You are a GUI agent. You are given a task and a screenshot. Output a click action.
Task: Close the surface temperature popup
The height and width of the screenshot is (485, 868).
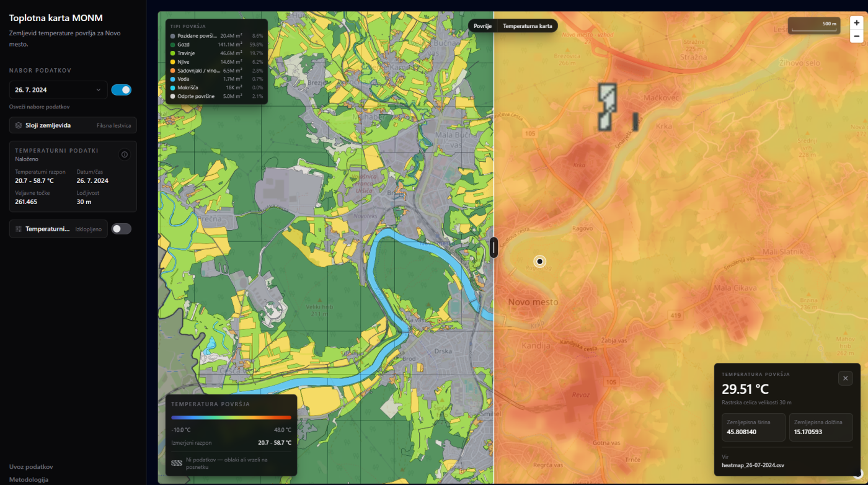click(x=845, y=378)
